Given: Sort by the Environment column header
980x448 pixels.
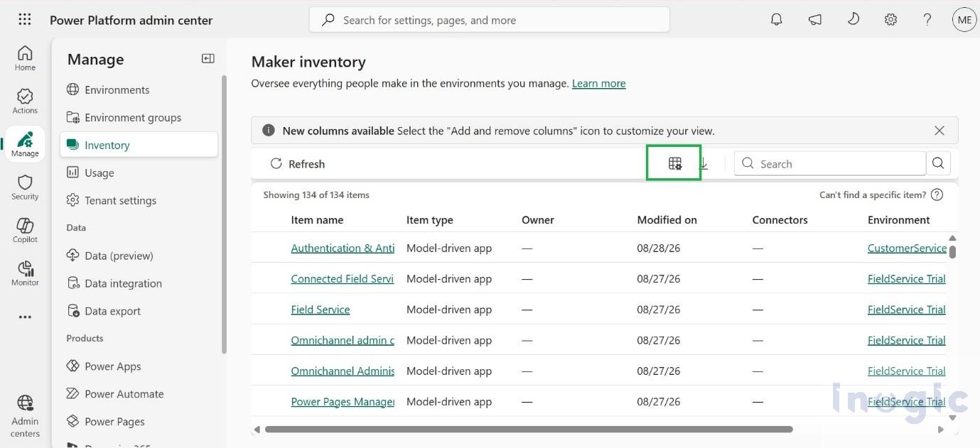Looking at the screenshot, I should [898, 220].
